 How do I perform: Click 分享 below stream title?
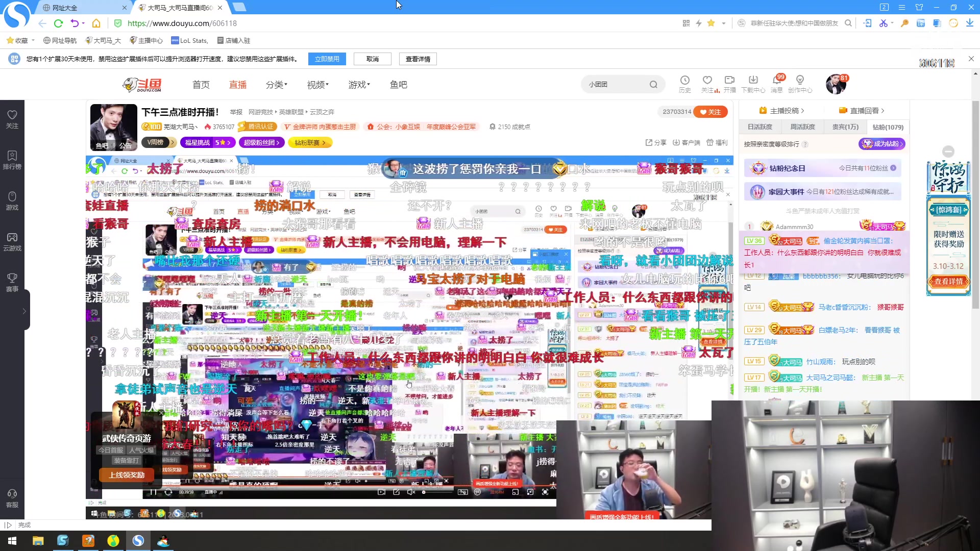[x=656, y=143]
